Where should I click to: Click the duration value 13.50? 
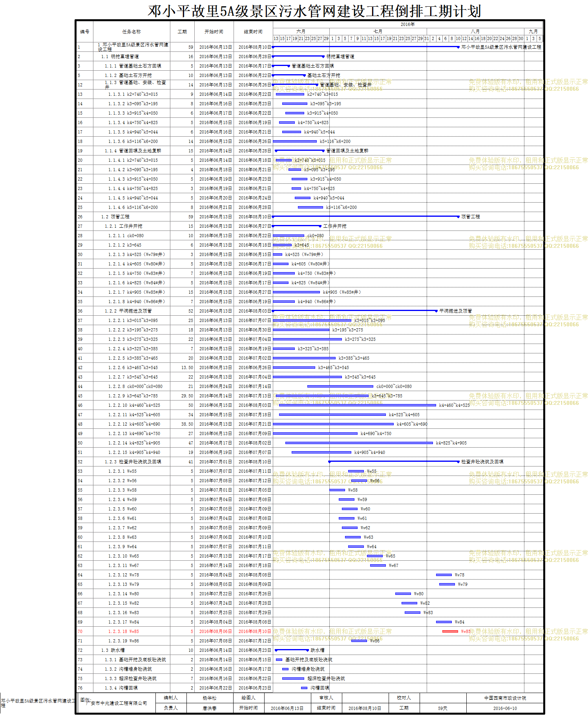(x=187, y=368)
